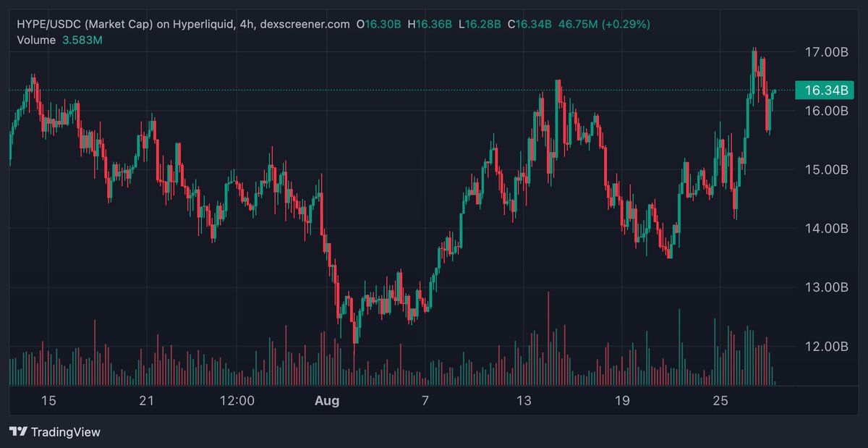
Task: Click the 17.00B price axis label
Action: pos(825,52)
